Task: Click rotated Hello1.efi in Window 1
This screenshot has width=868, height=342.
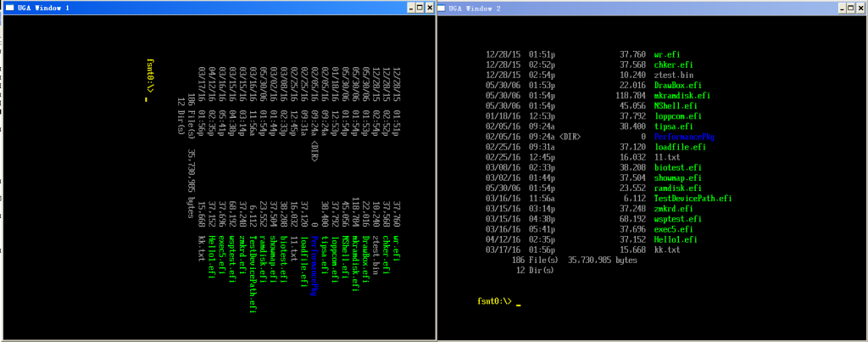Action: click(211, 258)
